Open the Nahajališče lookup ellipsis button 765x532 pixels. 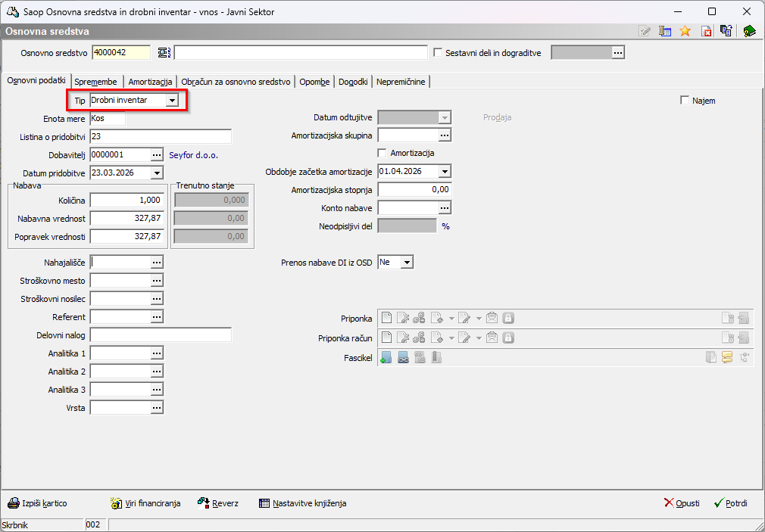pos(157,263)
